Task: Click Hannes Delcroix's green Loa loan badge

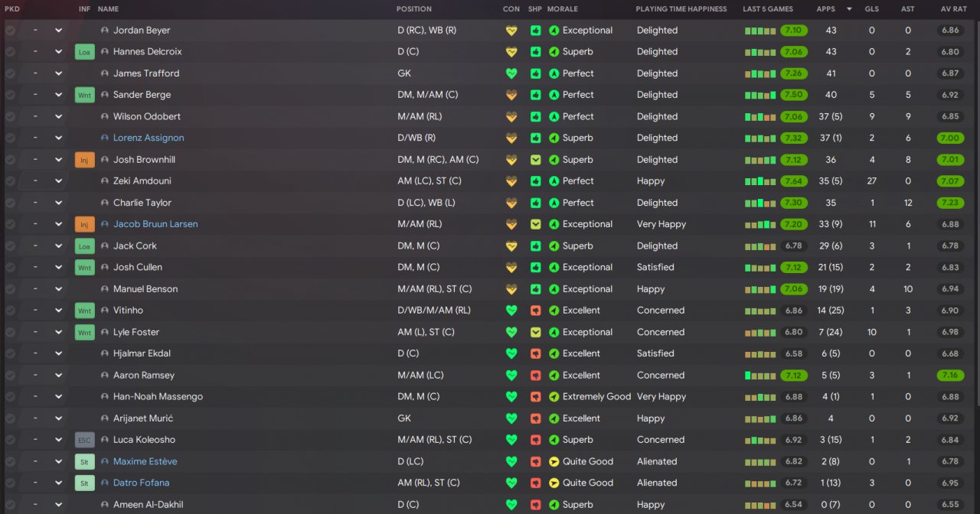Action: point(84,52)
